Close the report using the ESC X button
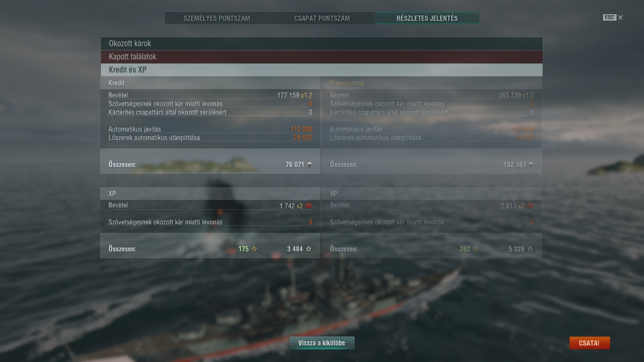The image size is (644, 362). point(613,17)
